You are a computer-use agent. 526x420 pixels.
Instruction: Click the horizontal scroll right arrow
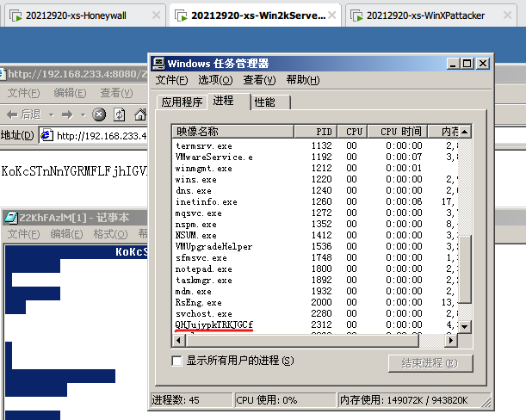pyautogui.click(x=451, y=341)
